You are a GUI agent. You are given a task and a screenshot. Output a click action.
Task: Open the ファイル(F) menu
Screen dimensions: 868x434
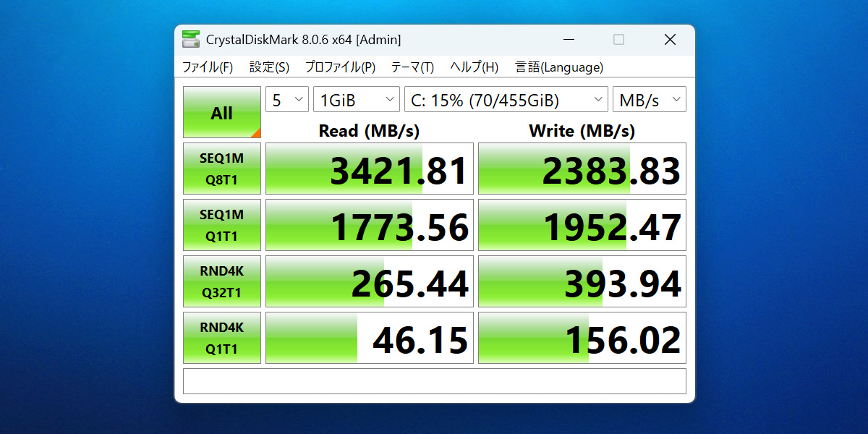[x=207, y=67]
